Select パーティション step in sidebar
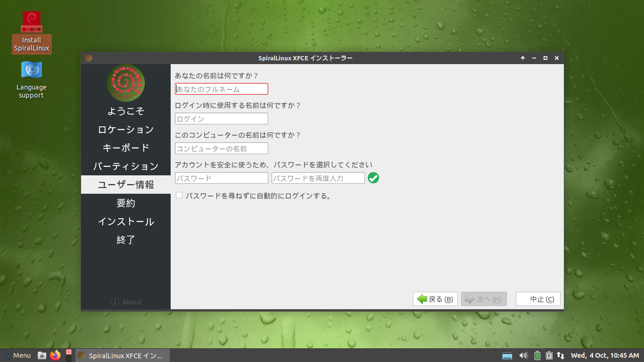This screenshot has width=644, height=362. (x=126, y=166)
